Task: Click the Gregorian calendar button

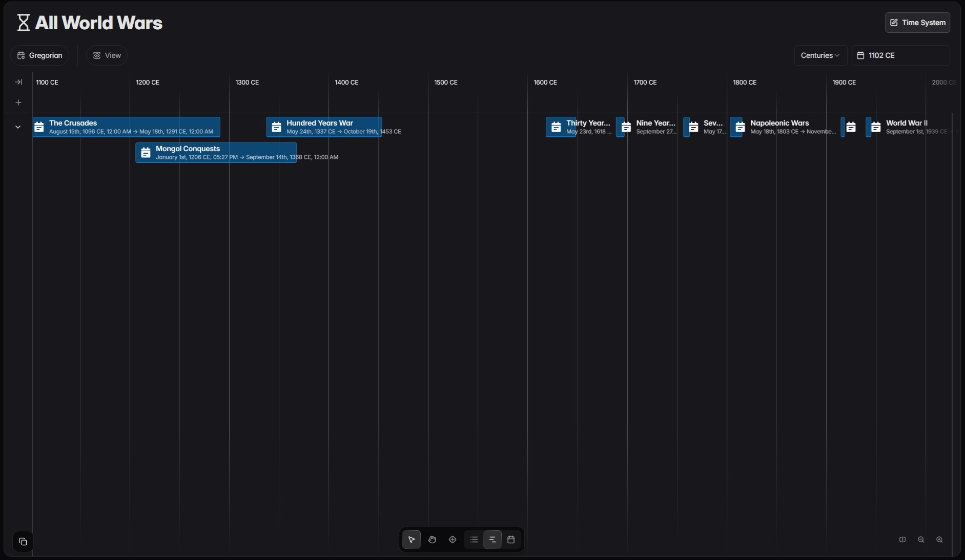Action: click(x=40, y=55)
